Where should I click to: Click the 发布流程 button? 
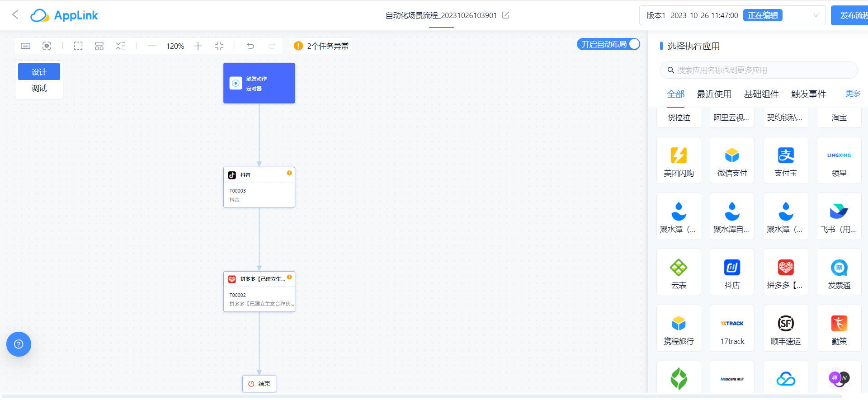tap(849, 15)
